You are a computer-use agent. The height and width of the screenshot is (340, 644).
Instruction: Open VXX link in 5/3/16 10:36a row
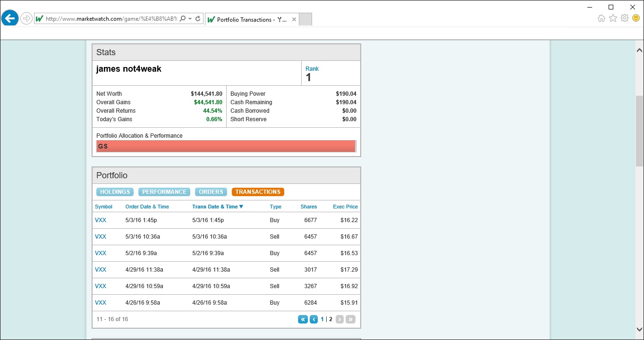click(101, 237)
